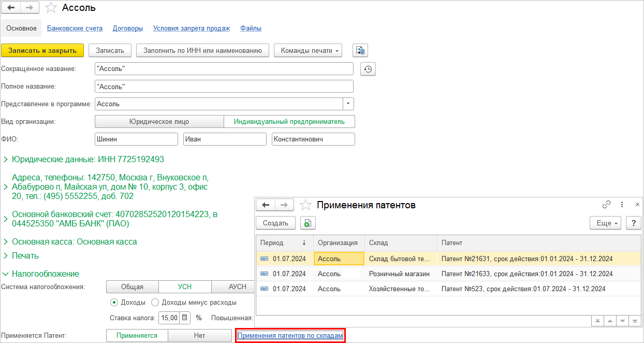Open the calculator in Ставка налога field
The image size is (644, 343).
184,318
